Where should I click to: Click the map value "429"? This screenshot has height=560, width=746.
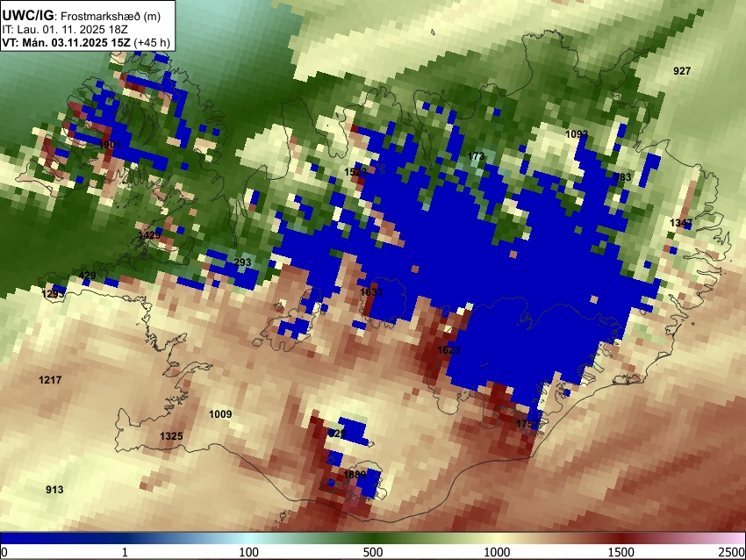click(87, 275)
